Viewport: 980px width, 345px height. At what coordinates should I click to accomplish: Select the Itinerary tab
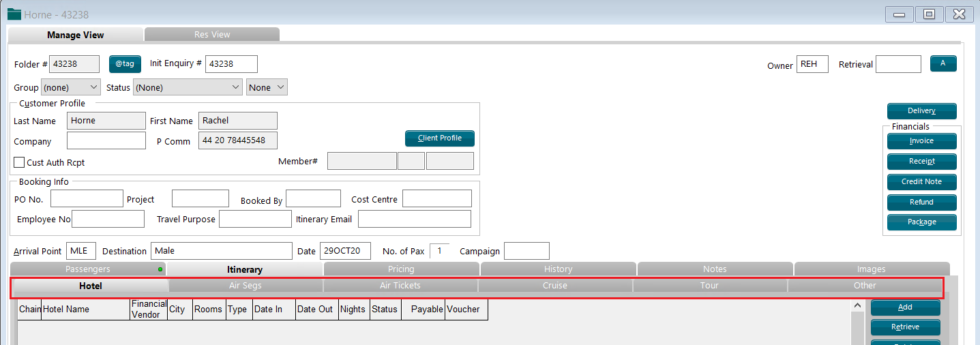tap(245, 269)
